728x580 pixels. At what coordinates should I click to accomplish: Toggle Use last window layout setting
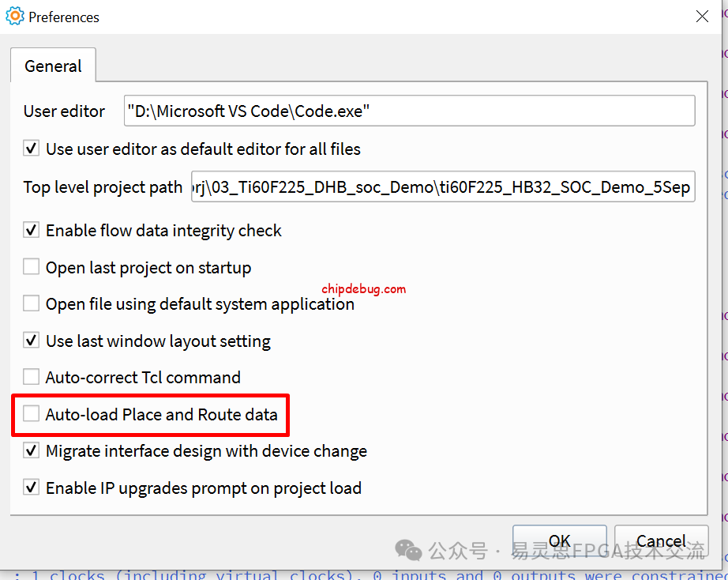coord(32,341)
